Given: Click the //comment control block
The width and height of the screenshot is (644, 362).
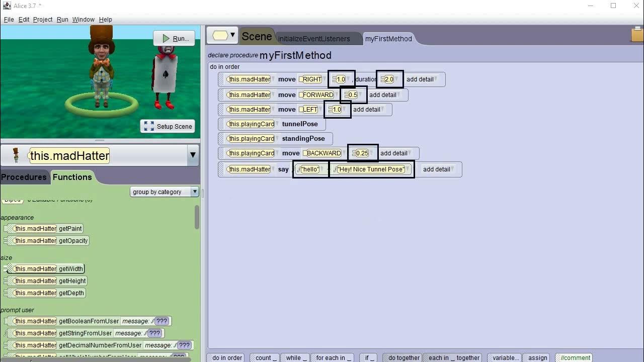Looking at the screenshot, I should pyautogui.click(x=575, y=358).
